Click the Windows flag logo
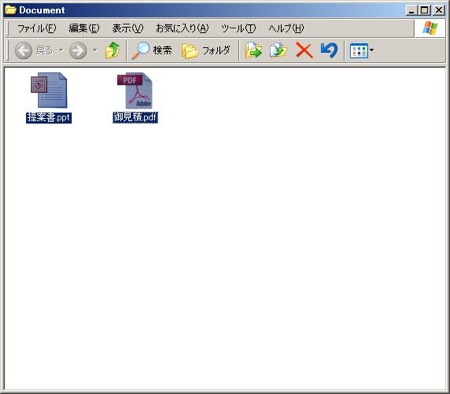450x394 pixels. click(430, 28)
